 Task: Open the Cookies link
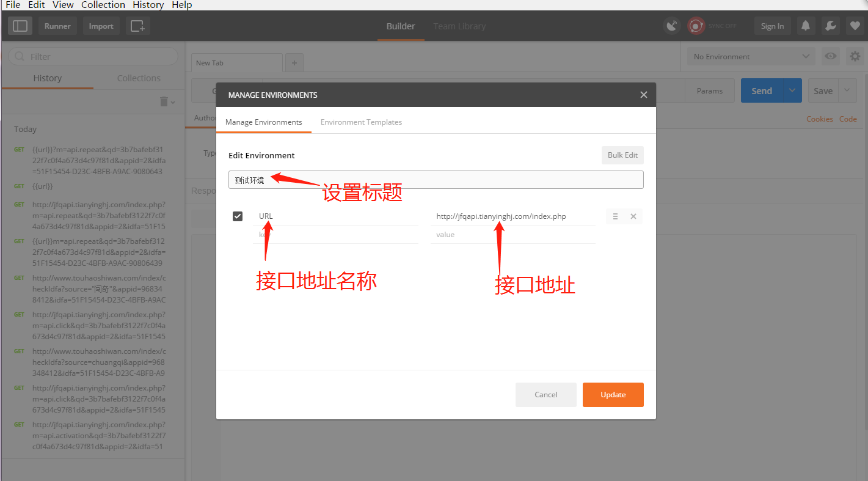(820, 119)
